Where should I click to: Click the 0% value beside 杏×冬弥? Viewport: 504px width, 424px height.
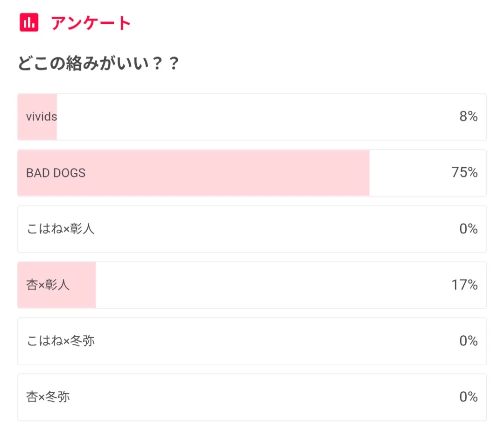pos(469,397)
